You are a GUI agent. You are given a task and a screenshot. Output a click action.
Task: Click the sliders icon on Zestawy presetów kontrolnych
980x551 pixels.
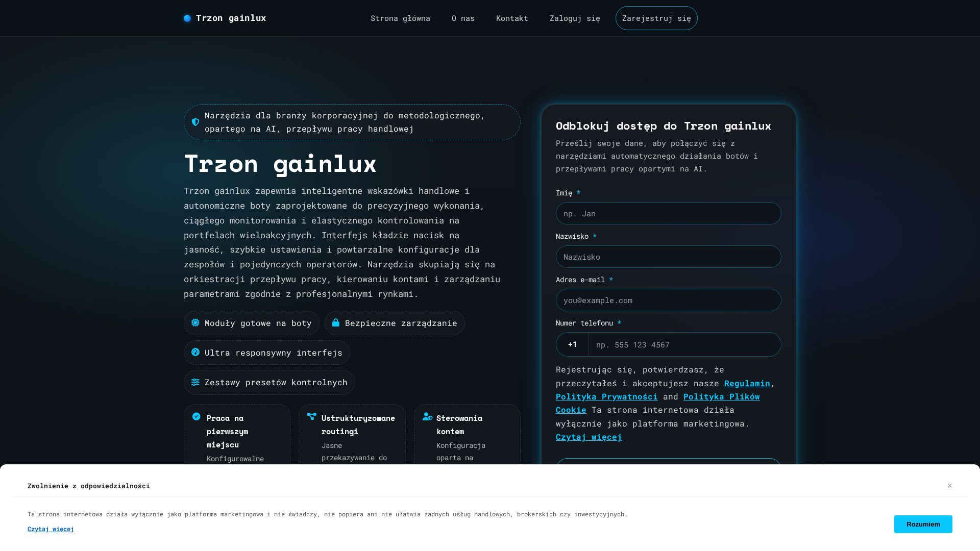tap(195, 382)
